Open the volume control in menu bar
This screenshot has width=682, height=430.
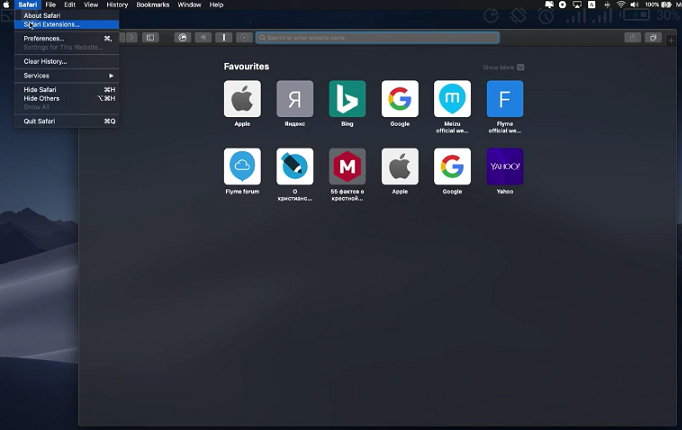click(x=635, y=5)
